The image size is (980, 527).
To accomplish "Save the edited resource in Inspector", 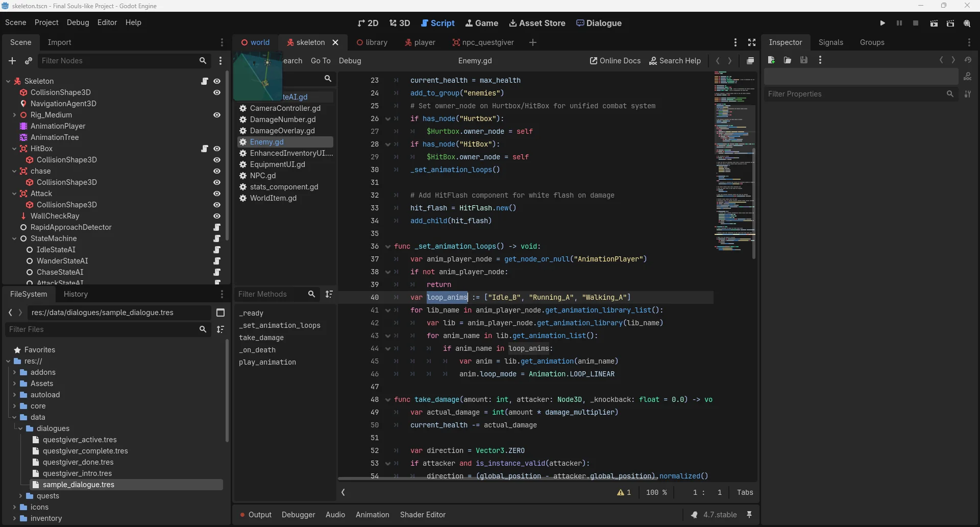I will 804,60.
